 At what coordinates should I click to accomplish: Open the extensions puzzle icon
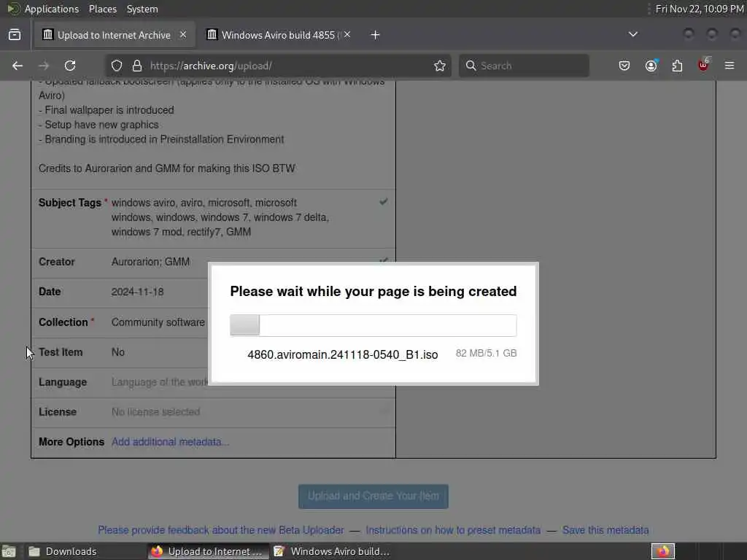point(677,66)
